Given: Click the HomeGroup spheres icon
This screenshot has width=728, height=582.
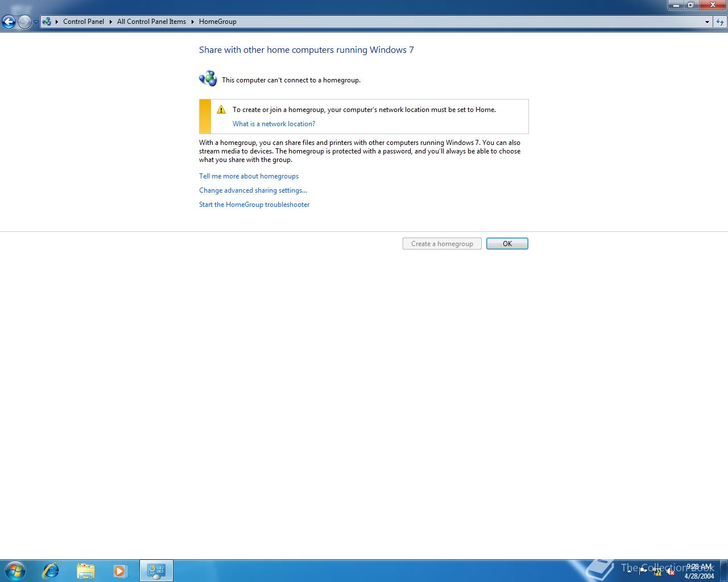Looking at the screenshot, I should 208,78.
